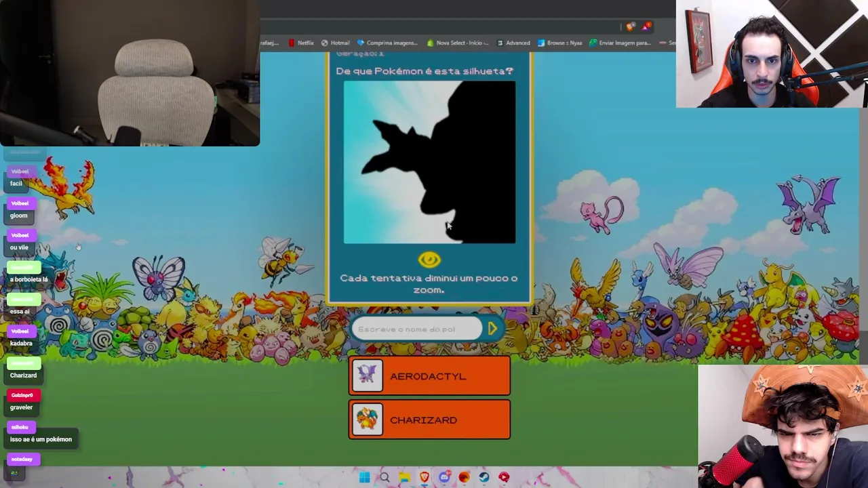Submit guess with the orange arrow button
This screenshot has height=488, width=868.
tap(492, 329)
